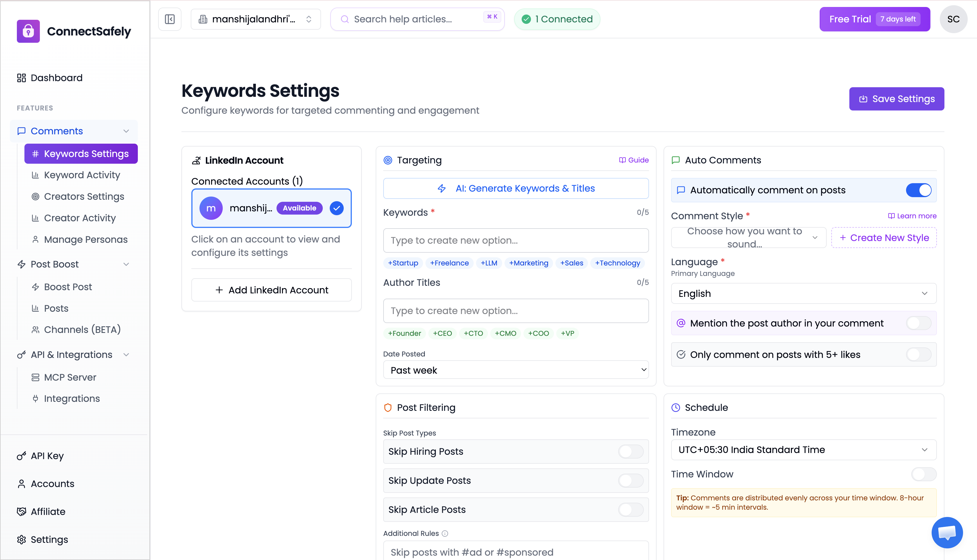Type a keyword in the Keywords field
This screenshot has height=560, width=977.
(516, 240)
